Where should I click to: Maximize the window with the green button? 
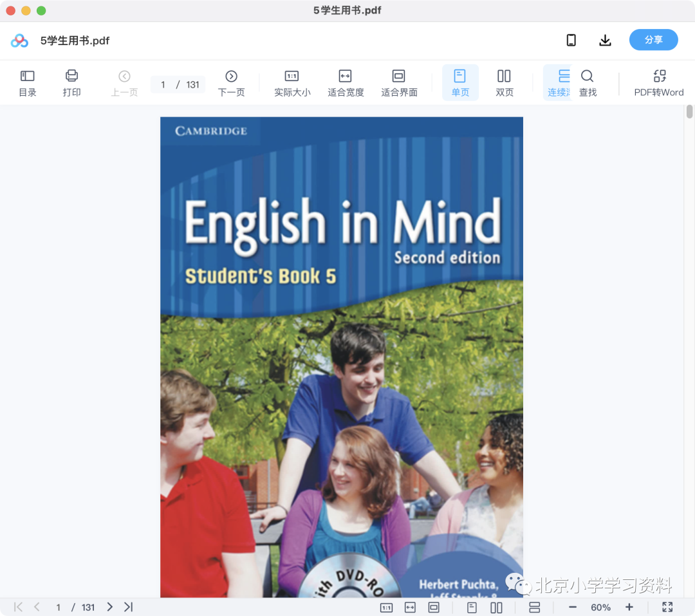click(x=41, y=11)
